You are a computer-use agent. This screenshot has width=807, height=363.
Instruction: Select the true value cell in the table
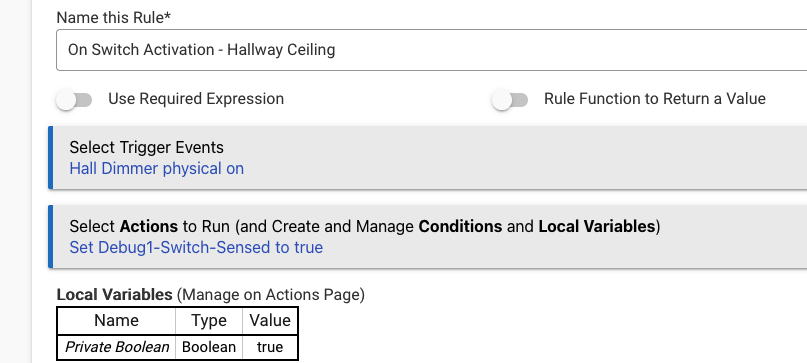pos(270,347)
